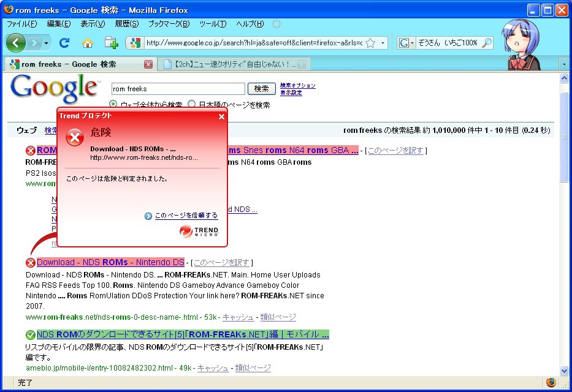The height and width of the screenshot is (392, 572).
Task: Open the list all tabs dropdown
Action: click(564, 64)
